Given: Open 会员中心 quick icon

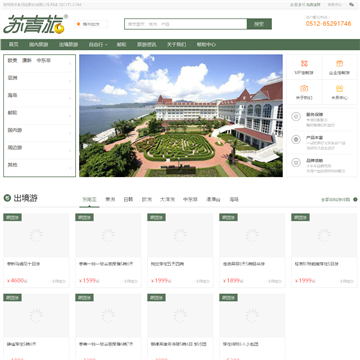Looking at the screenshot, I should 339,88.
